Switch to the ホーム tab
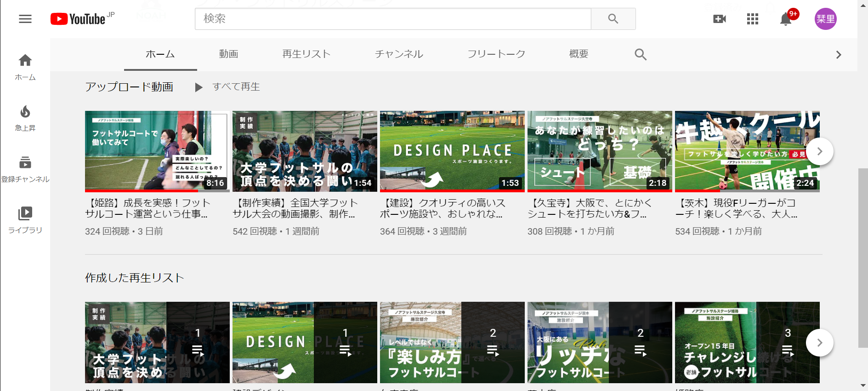868x391 pixels. point(160,54)
